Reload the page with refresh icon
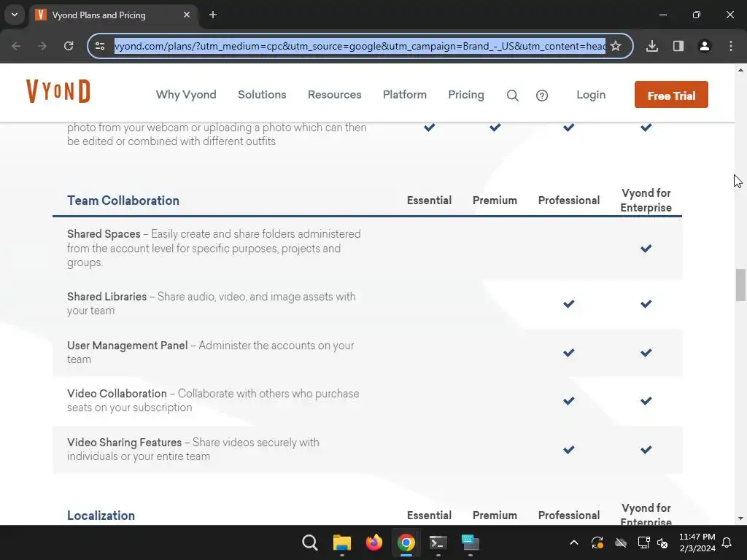 (x=69, y=46)
